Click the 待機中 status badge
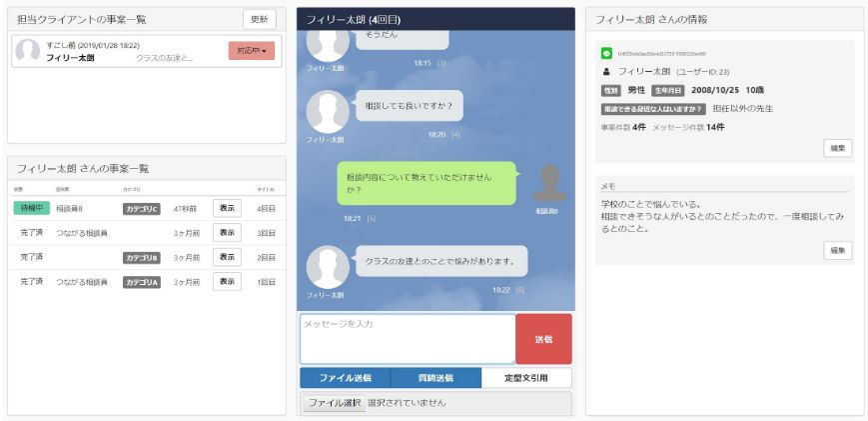 pos(31,208)
